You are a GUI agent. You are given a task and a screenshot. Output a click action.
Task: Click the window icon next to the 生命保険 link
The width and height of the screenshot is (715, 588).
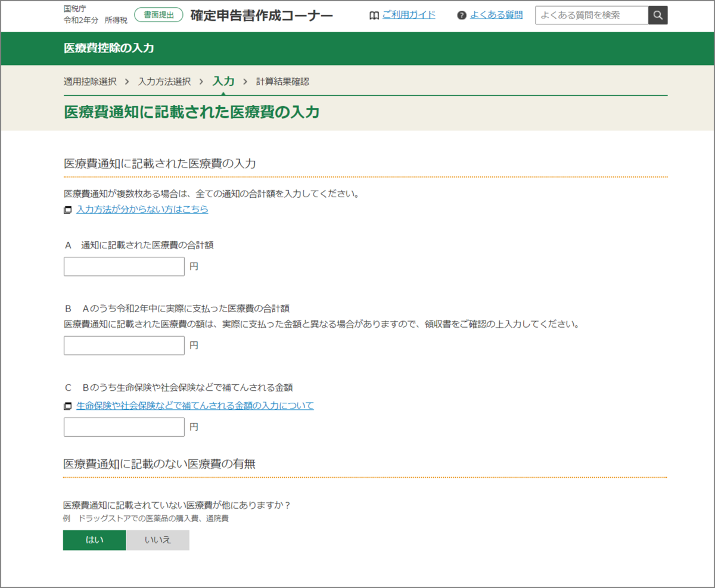67,406
